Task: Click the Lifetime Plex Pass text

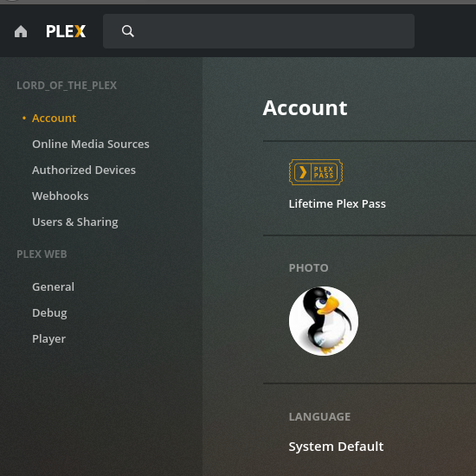Action: (338, 203)
